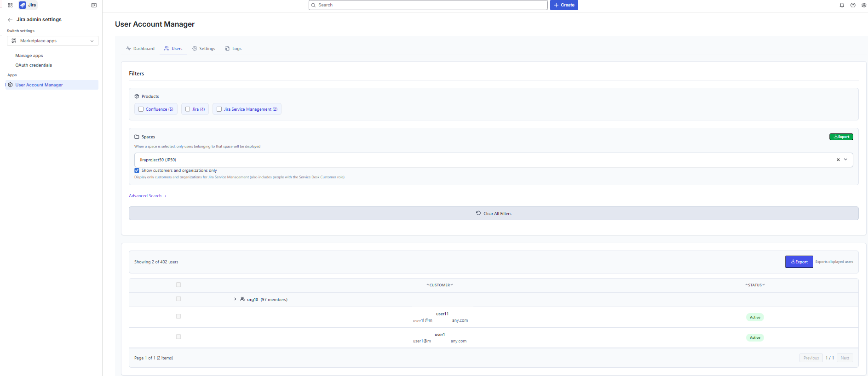
Task: Click the blue Create button
Action: coord(564,5)
